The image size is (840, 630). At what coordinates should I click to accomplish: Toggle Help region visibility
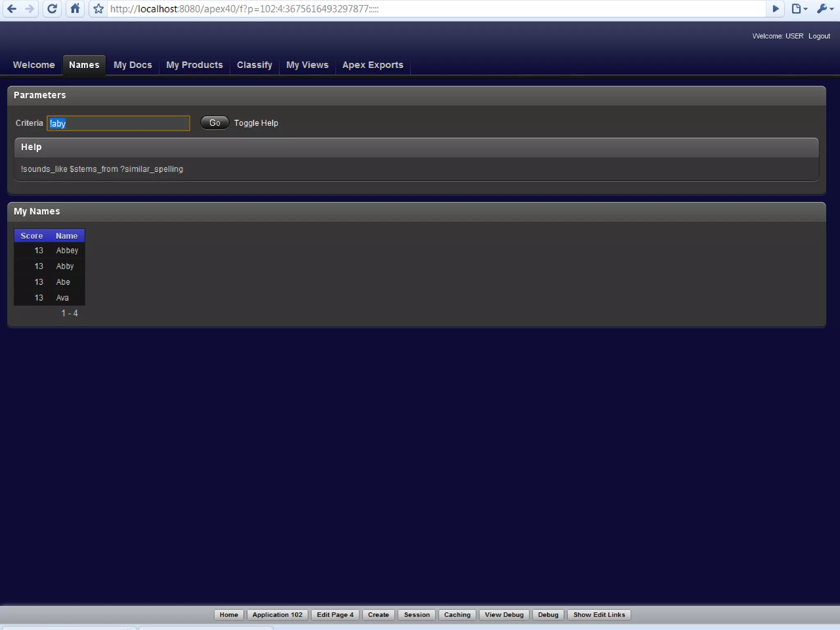pos(256,123)
